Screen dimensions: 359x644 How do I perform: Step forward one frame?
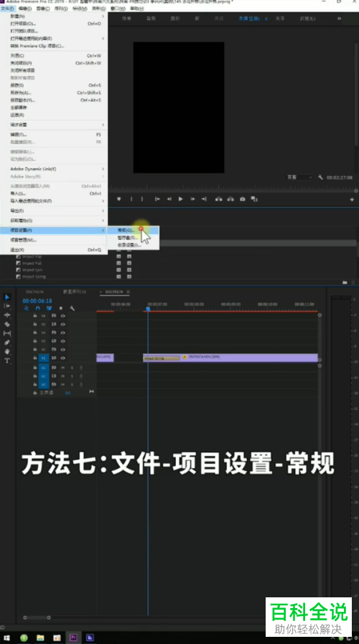pos(192,199)
